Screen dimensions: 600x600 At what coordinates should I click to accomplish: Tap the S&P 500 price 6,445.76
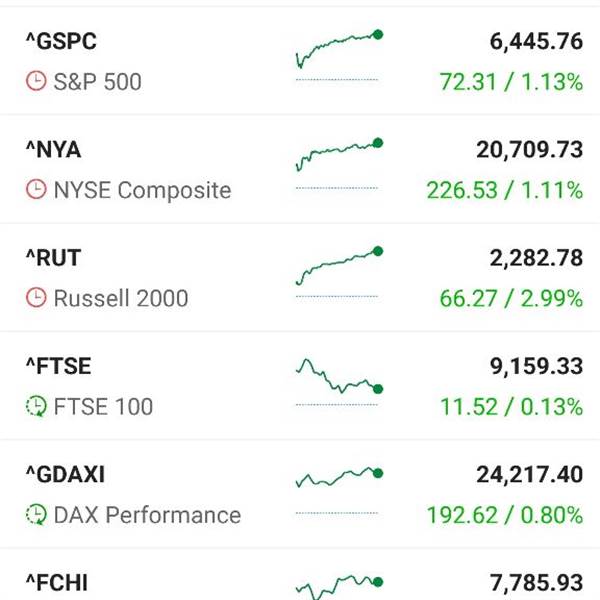pyautogui.click(x=536, y=41)
